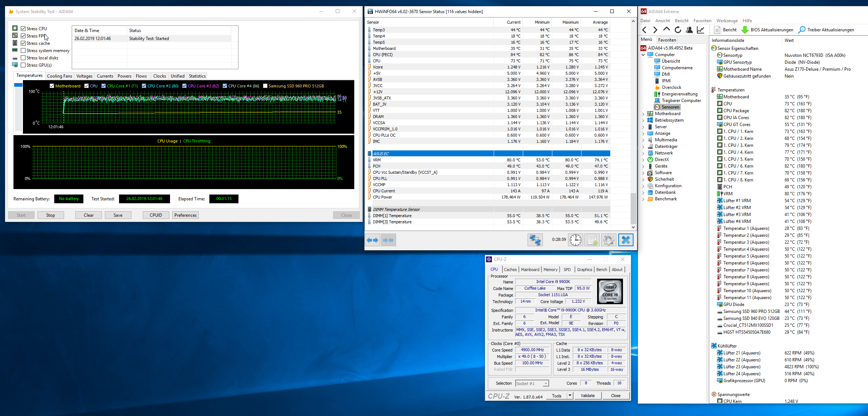Click the green BIOS Aktualisierungen arrow icon
The width and height of the screenshot is (868, 416).
(745, 30)
